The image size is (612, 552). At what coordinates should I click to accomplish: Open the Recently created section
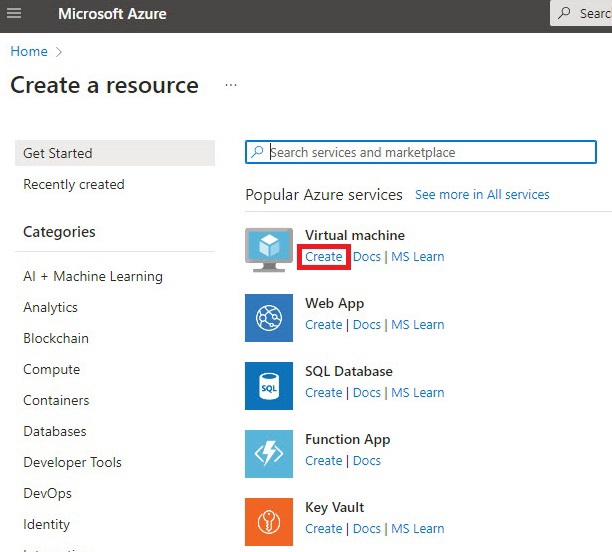[x=74, y=184]
